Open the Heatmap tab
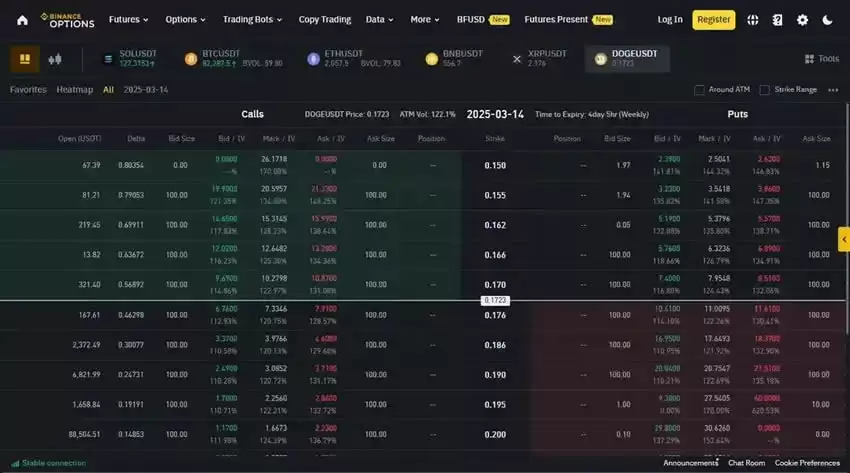This screenshot has height=473, width=850. (x=74, y=90)
